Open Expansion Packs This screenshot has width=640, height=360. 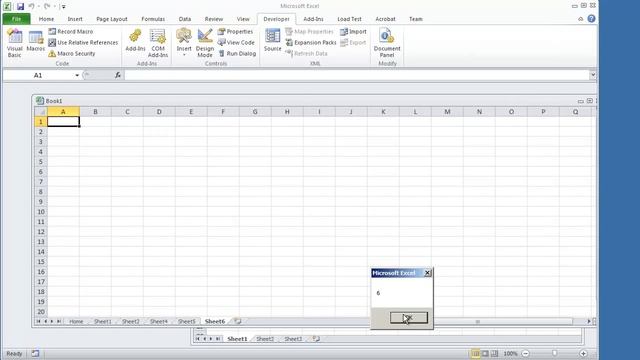[x=311, y=42]
